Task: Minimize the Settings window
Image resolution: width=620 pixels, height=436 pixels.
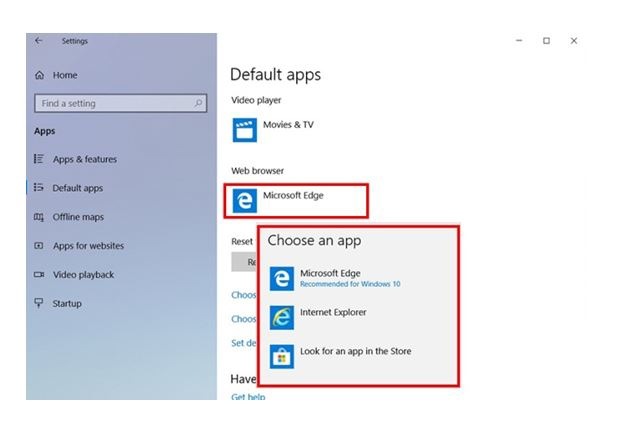Action: [x=519, y=40]
